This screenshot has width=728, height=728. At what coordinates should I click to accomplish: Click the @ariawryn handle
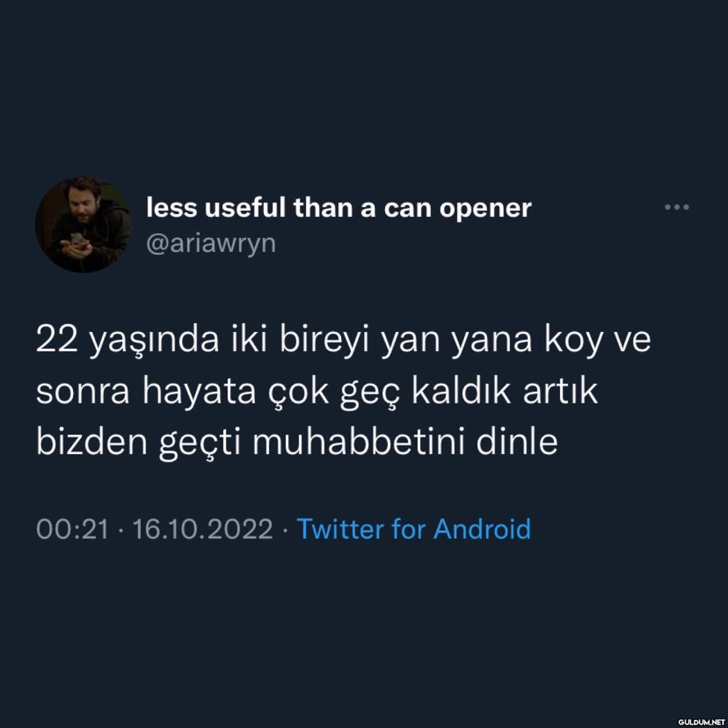(x=211, y=243)
